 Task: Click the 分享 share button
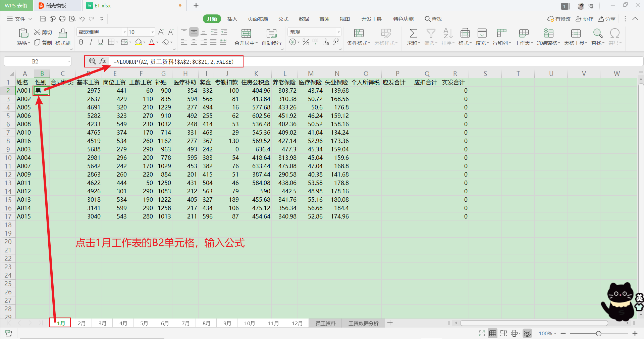click(607, 19)
